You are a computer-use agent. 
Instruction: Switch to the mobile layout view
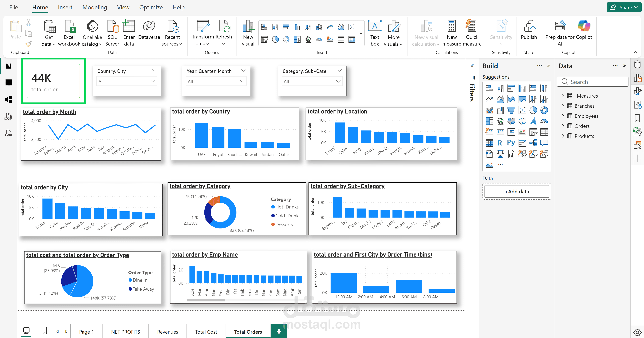[x=45, y=330]
